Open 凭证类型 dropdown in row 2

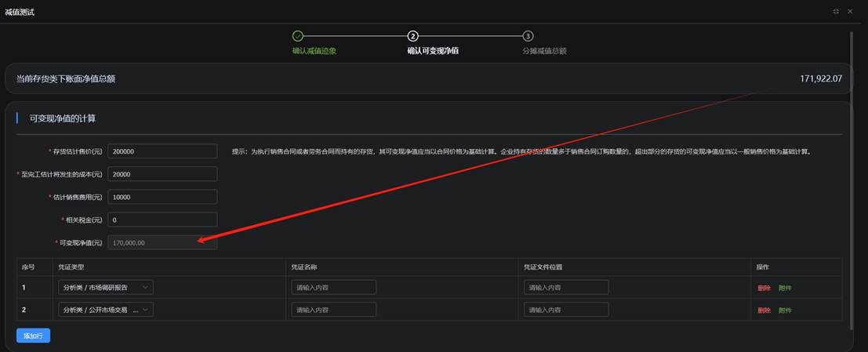point(106,310)
